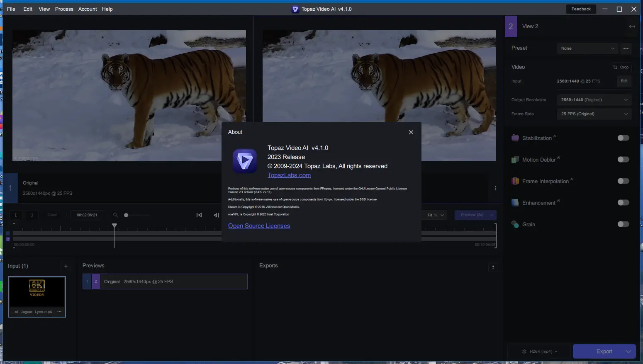This screenshot has width=643, height=364.
Task: Click the Stabilization icon
Action: coord(515,138)
